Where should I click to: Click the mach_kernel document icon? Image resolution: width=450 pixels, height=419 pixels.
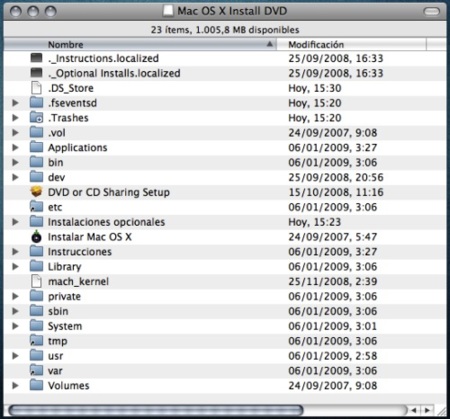tap(36, 281)
